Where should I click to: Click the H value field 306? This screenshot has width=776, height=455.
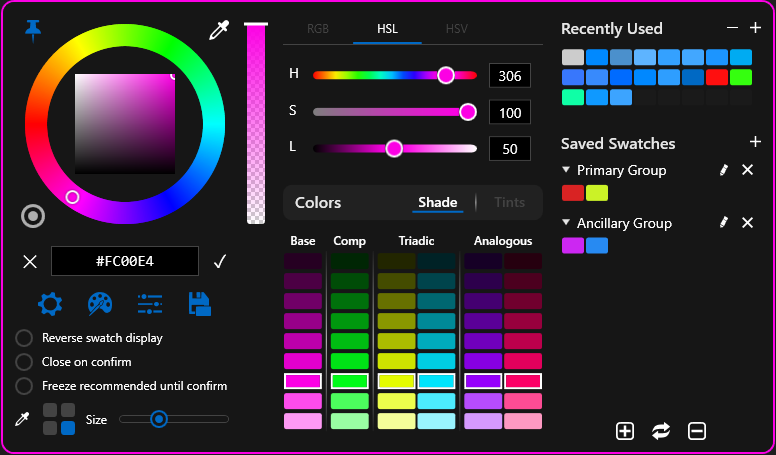click(510, 76)
